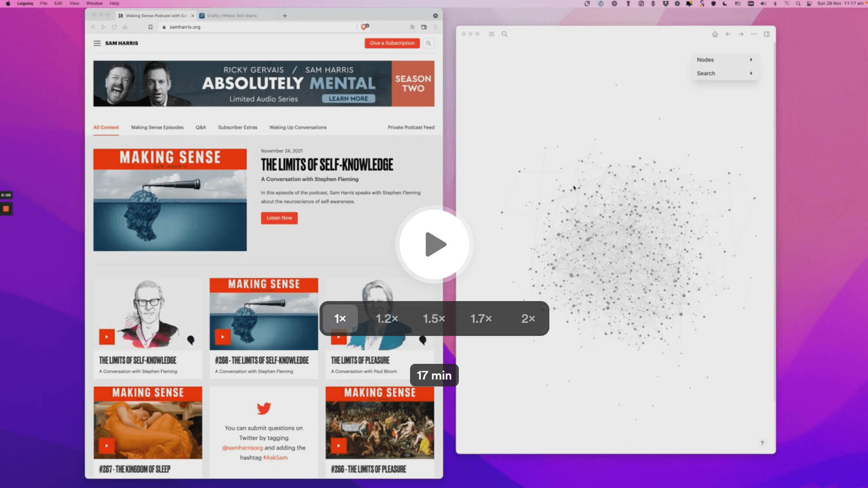Click Logseq forward arrow
868x488 pixels.
(x=741, y=34)
